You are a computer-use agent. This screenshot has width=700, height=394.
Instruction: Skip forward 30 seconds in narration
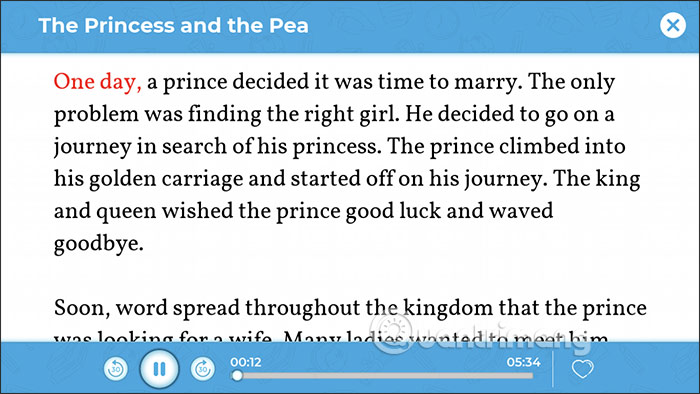pyautogui.click(x=203, y=369)
